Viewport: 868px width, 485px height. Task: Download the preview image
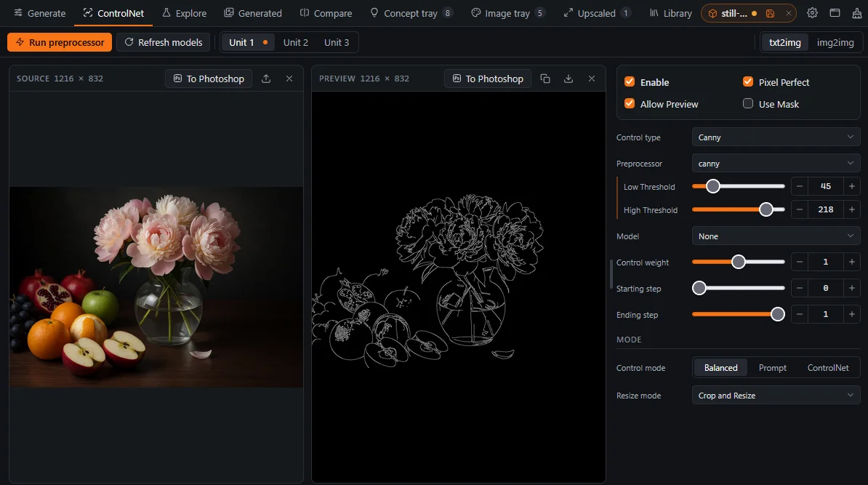[568, 79]
